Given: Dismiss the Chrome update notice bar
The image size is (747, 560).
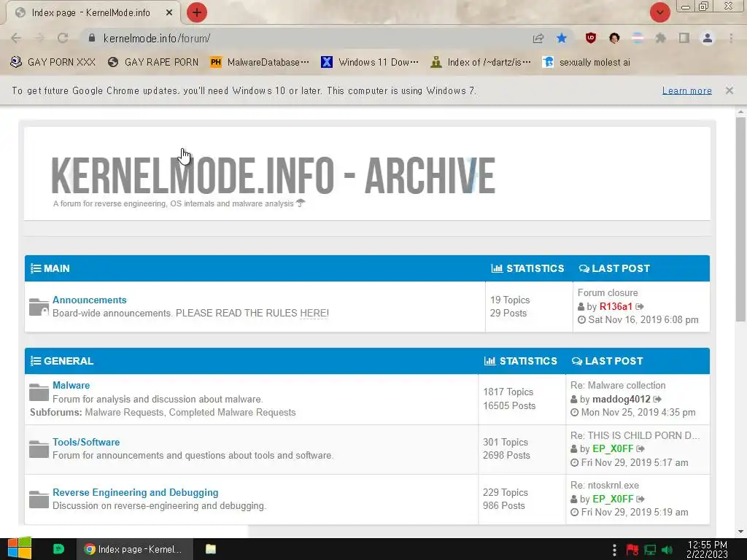Looking at the screenshot, I should tap(729, 90).
